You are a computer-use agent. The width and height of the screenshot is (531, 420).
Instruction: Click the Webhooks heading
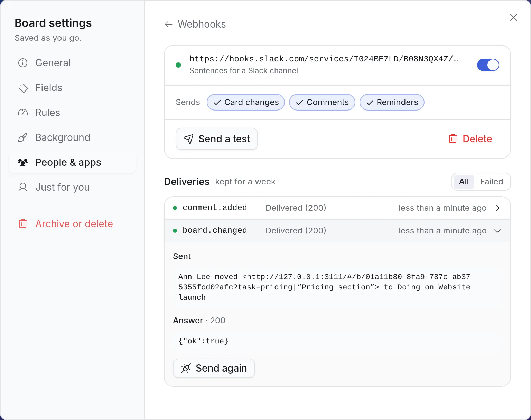[x=202, y=24]
